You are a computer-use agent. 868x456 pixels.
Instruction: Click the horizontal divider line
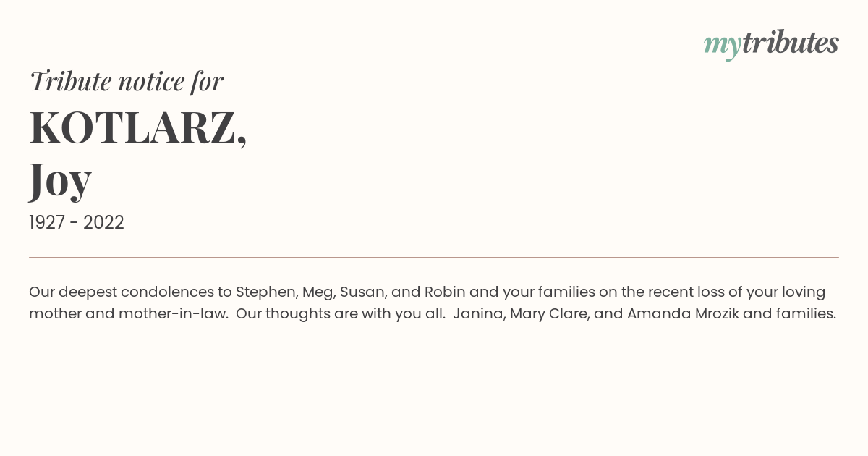point(434,257)
